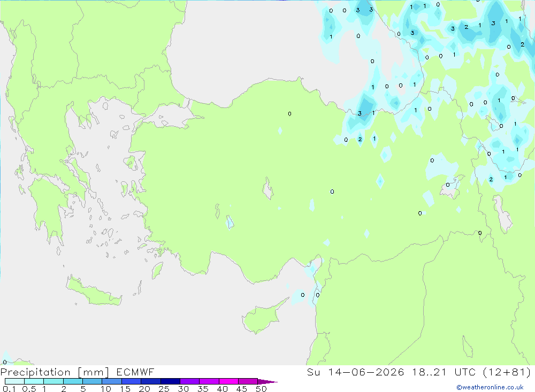535x392 pixels.
Task: Click the 'Precipitation' title word
Action: [x=35, y=372]
